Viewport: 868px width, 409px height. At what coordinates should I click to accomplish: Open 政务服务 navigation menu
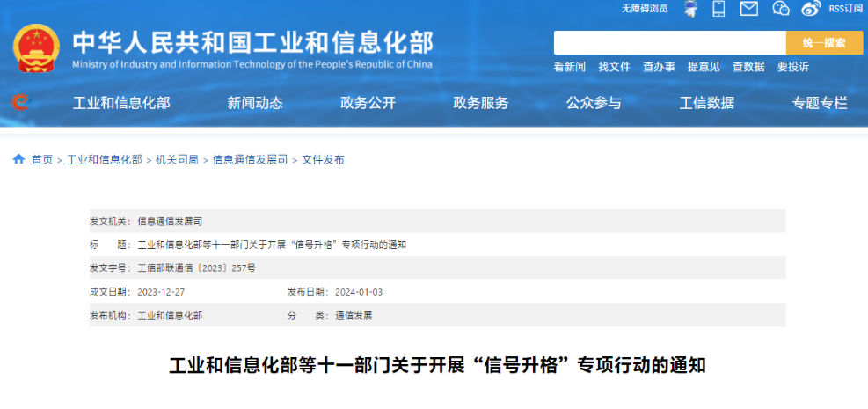(x=481, y=103)
